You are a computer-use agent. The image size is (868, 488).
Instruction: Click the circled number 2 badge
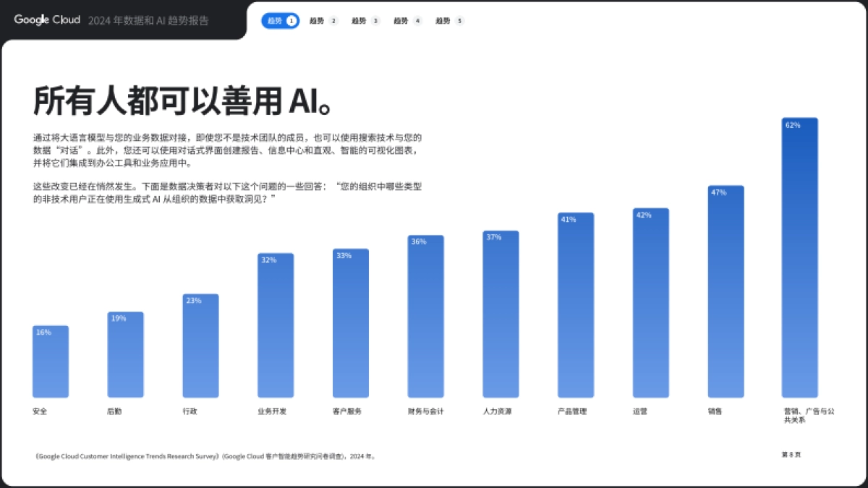coord(332,21)
